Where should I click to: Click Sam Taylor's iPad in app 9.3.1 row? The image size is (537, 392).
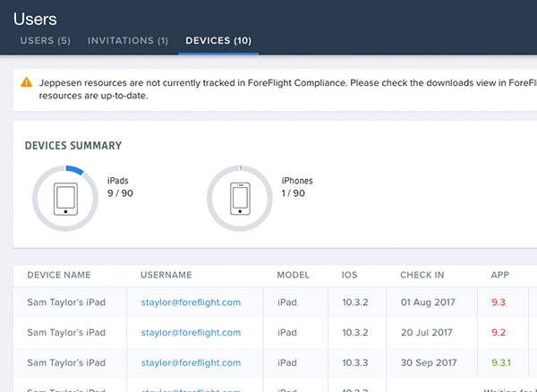tap(66, 362)
